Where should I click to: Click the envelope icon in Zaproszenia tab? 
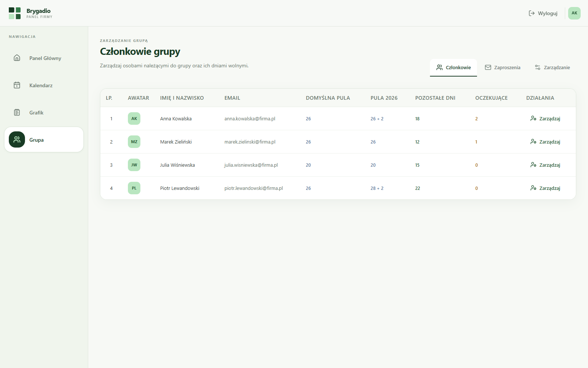(x=488, y=67)
